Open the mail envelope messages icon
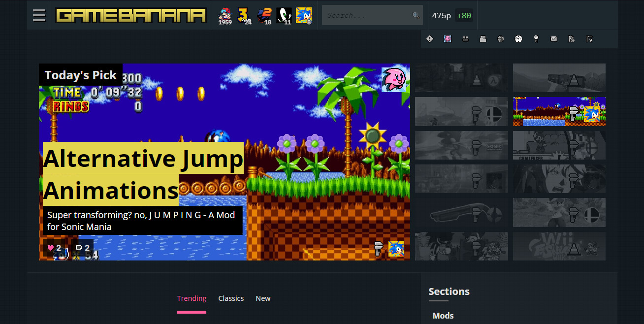The image size is (644, 324). point(553,38)
